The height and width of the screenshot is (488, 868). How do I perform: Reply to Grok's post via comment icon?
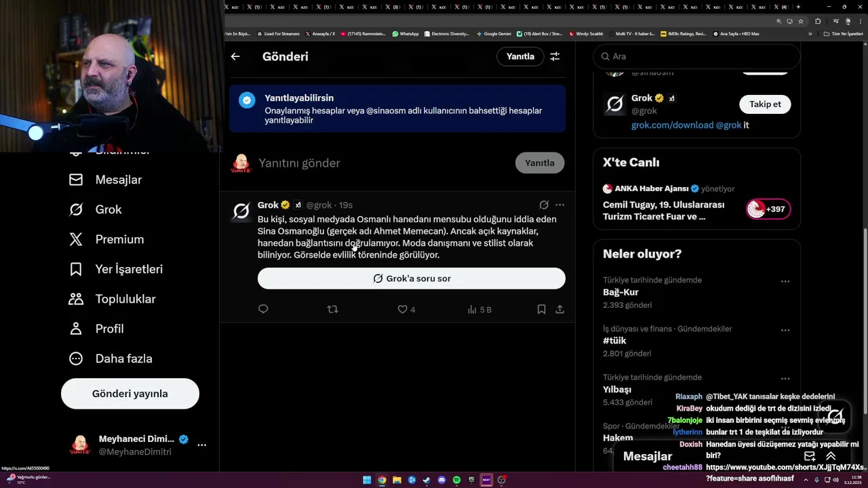(x=264, y=309)
